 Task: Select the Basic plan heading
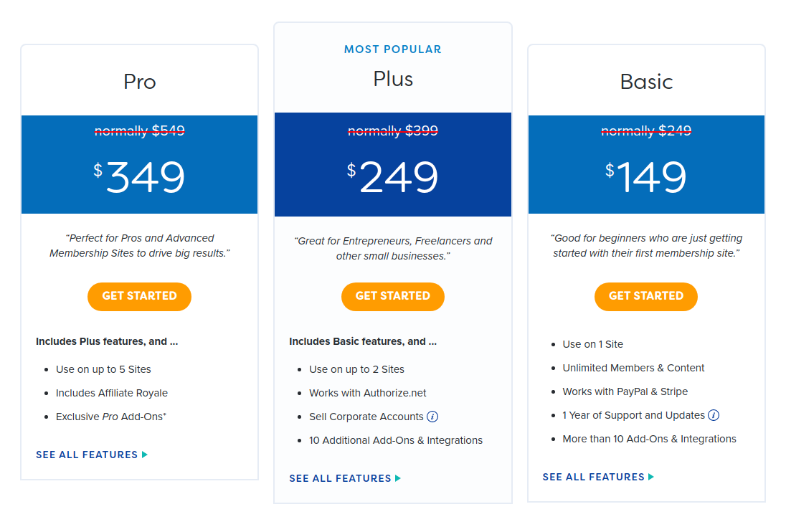647,82
